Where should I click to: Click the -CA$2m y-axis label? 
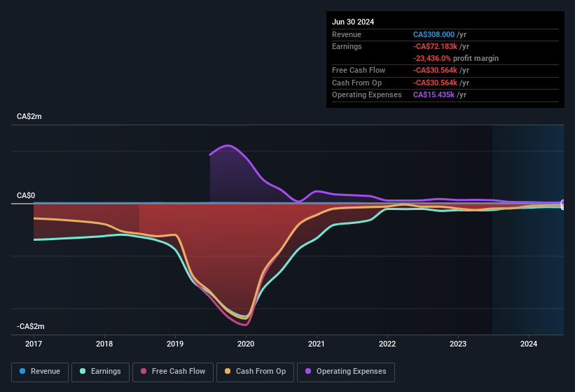[31, 326]
